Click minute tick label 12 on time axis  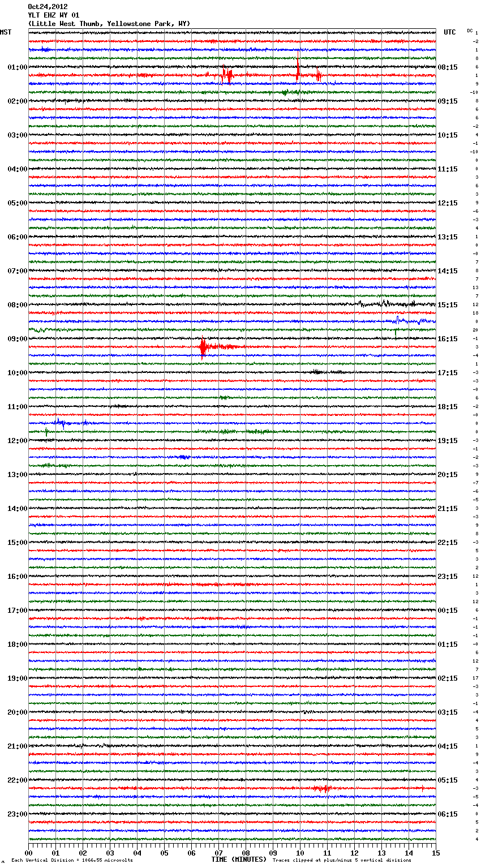pos(354,853)
